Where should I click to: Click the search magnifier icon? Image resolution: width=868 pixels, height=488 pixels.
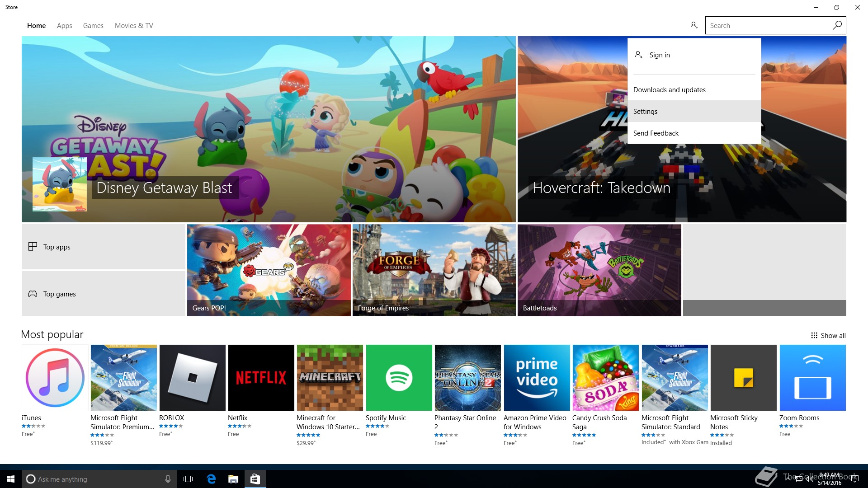(x=837, y=25)
